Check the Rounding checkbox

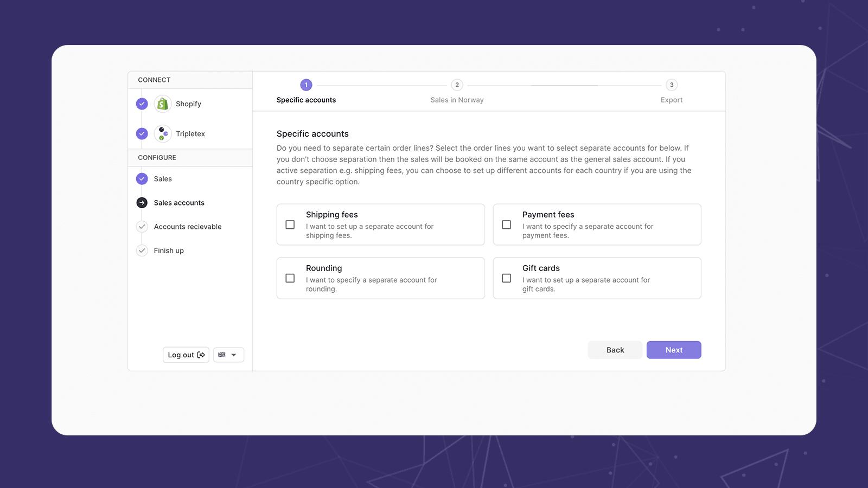(290, 278)
